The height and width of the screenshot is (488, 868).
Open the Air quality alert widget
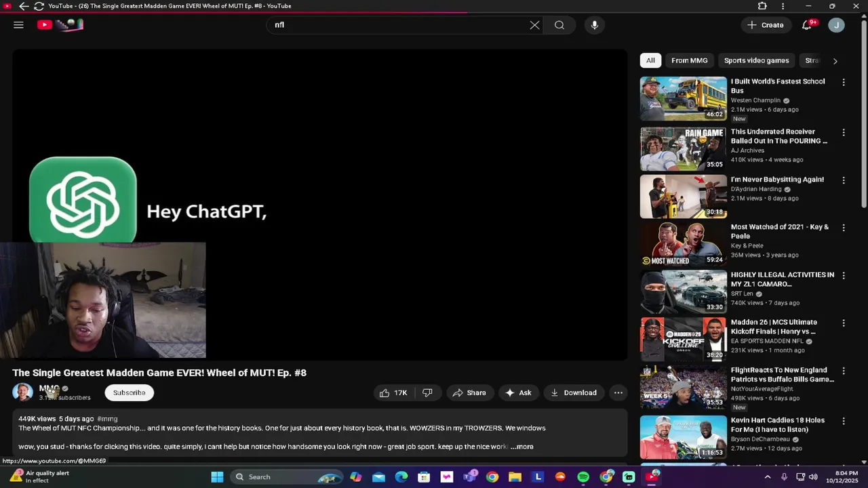pos(41,477)
